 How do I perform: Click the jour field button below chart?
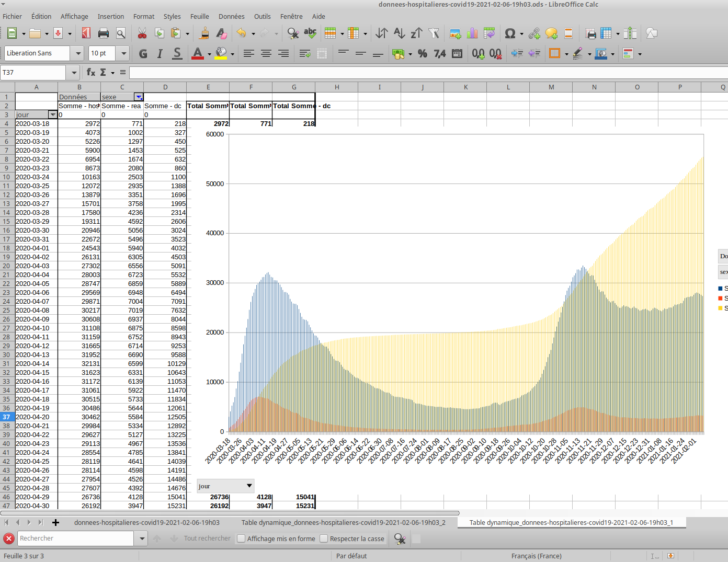pos(225,486)
